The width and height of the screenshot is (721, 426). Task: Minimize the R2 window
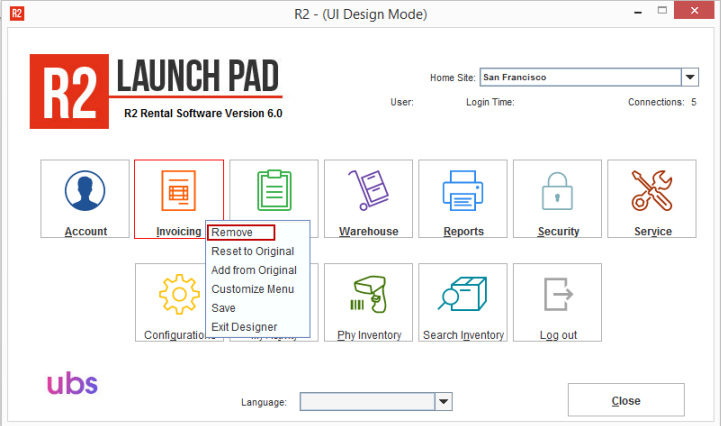click(x=637, y=11)
